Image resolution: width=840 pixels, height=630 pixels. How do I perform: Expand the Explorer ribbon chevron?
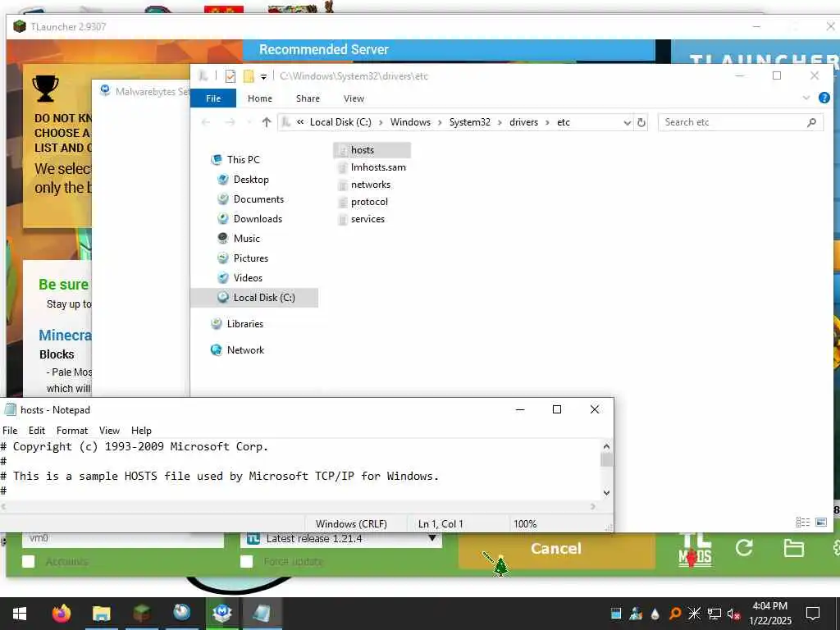806,98
